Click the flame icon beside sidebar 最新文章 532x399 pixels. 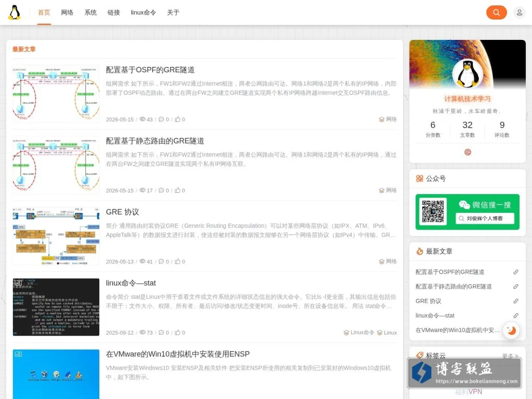419,251
